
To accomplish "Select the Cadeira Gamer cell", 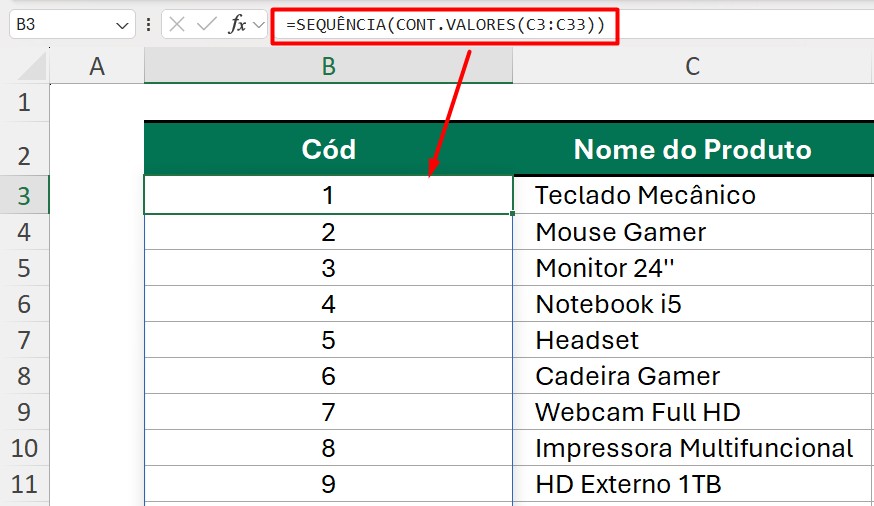I will [x=693, y=376].
